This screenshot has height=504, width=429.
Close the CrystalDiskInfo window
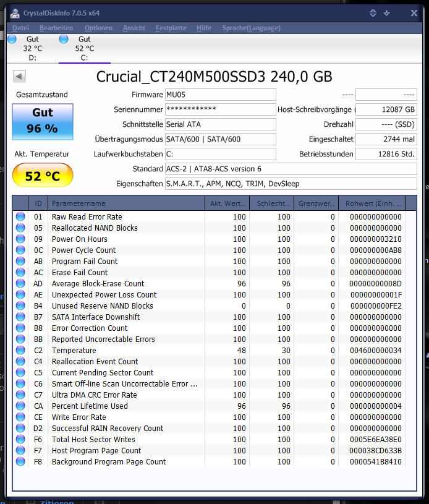coord(414,13)
